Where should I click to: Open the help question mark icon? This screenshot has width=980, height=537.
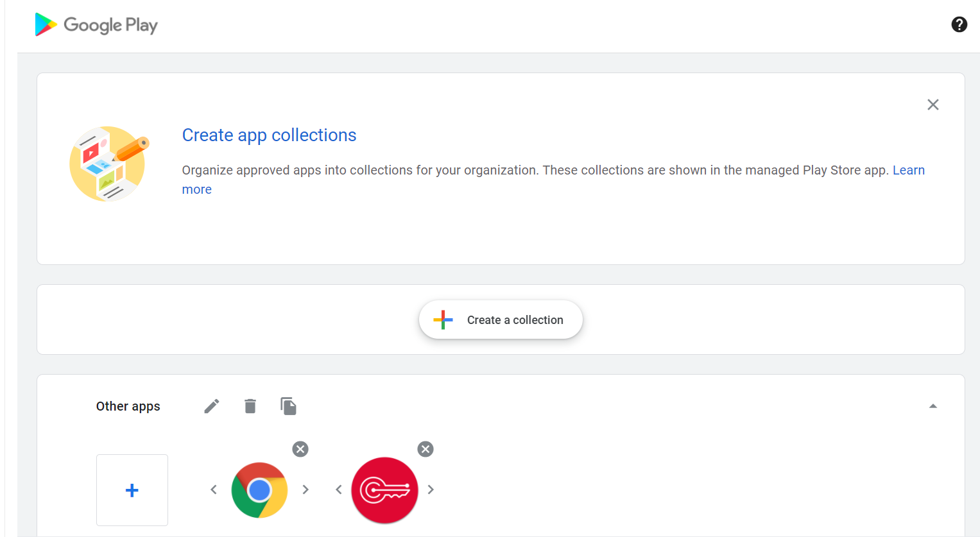pos(959,24)
